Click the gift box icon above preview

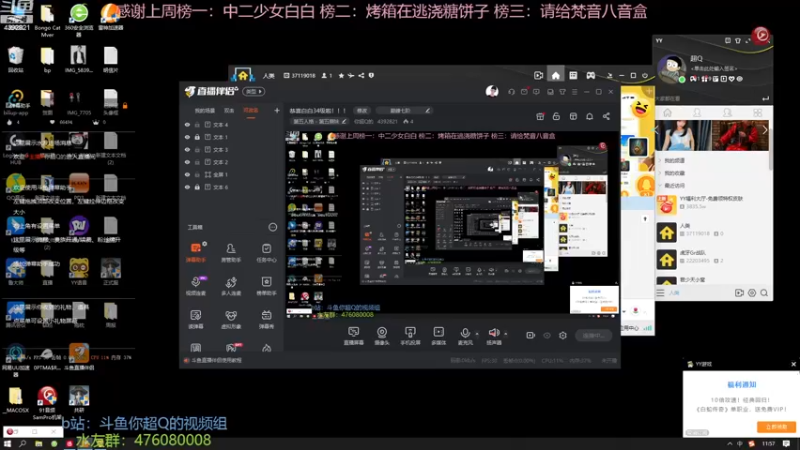(540, 117)
